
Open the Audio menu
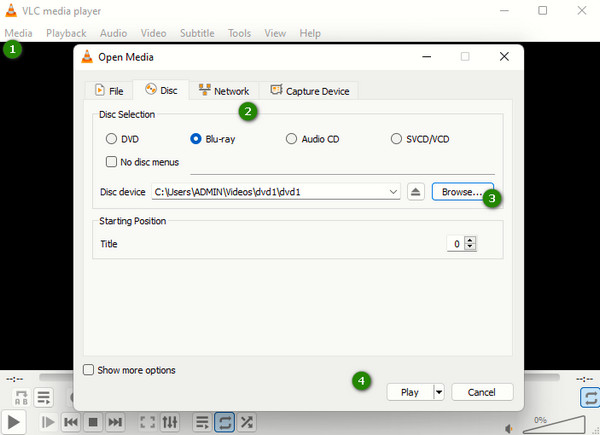tap(113, 33)
